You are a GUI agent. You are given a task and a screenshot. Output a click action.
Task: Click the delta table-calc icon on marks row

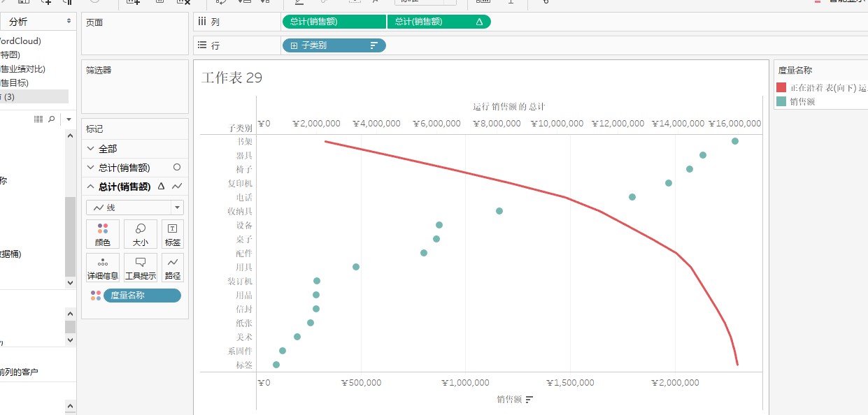162,187
